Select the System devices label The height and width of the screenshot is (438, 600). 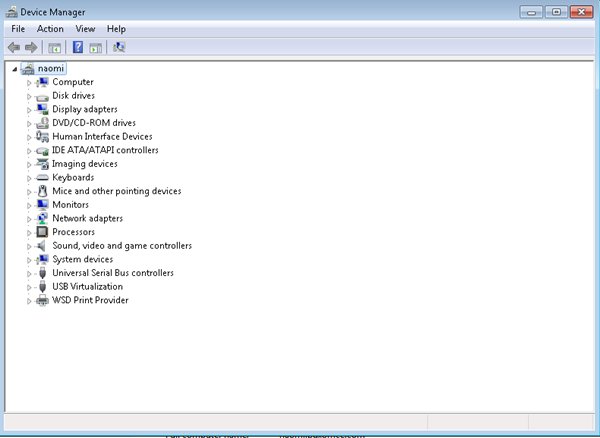(82, 259)
